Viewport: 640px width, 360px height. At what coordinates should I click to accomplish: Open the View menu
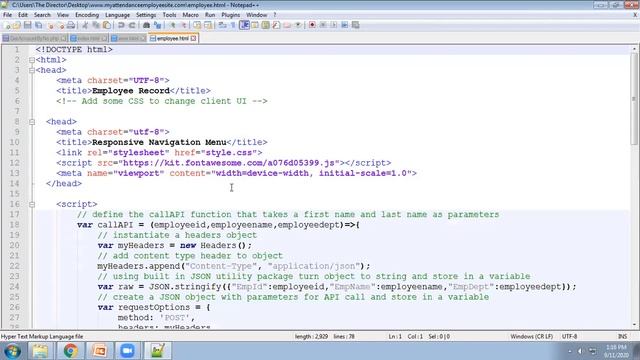(x=62, y=15)
